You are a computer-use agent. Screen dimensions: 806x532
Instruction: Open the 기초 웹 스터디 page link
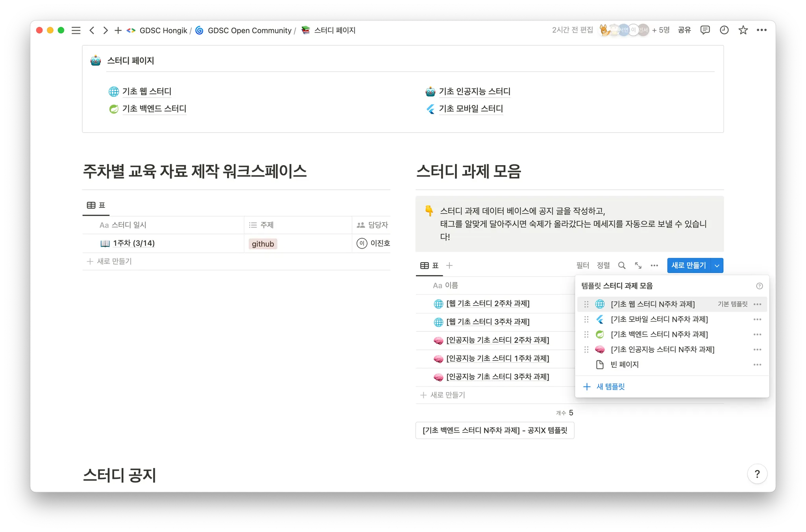[146, 91]
